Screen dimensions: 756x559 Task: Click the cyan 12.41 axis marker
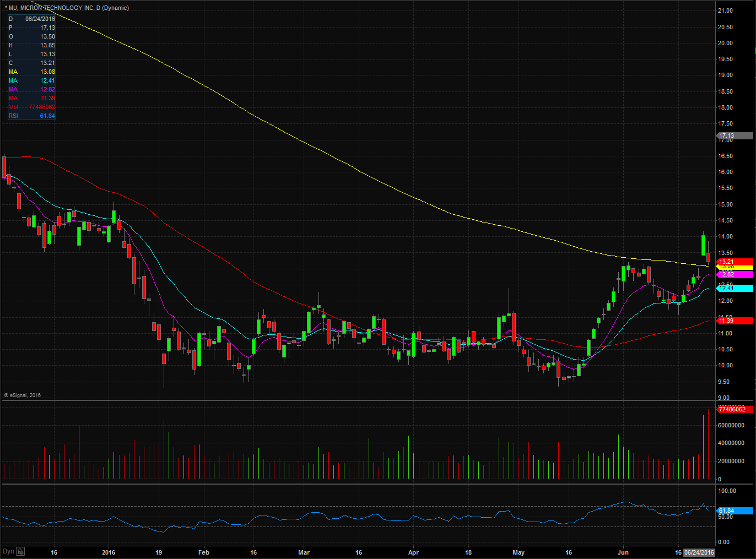click(x=735, y=288)
